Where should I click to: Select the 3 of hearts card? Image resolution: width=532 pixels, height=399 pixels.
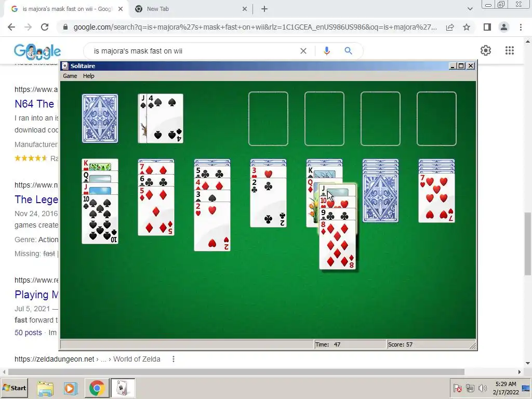(268, 172)
